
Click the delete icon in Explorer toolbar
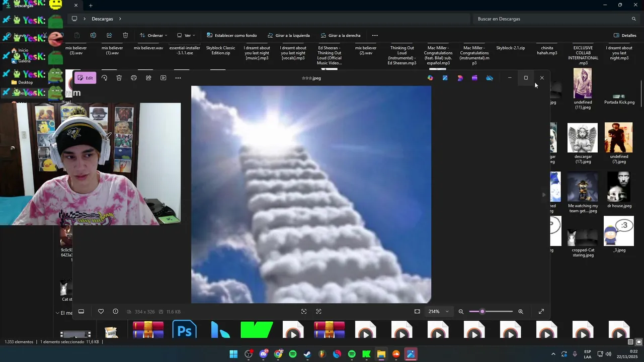coord(125,35)
